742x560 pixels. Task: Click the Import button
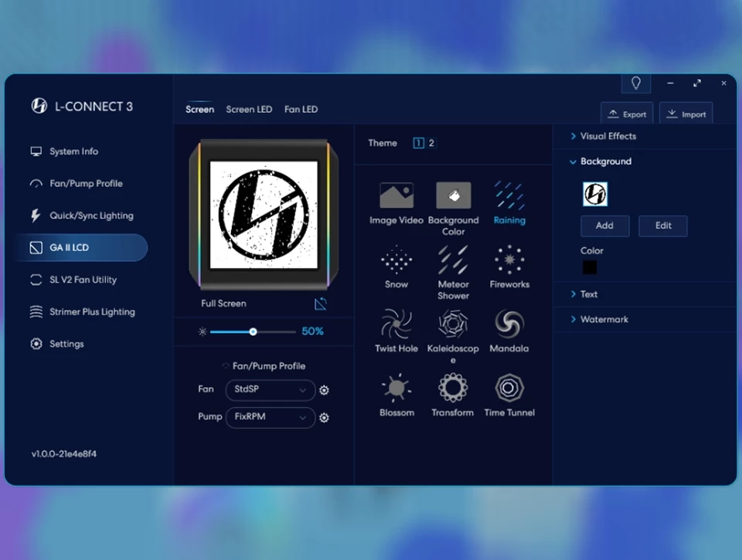click(x=686, y=114)
